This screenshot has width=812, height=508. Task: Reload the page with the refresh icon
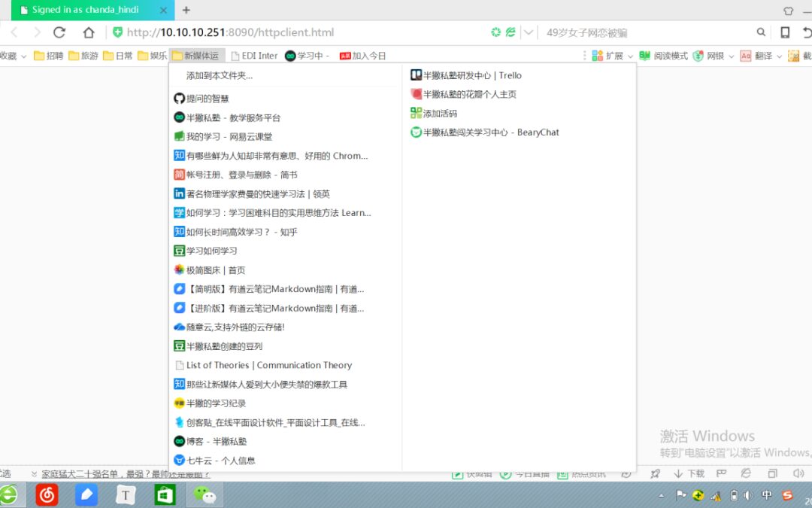click(x=59, y=32)
